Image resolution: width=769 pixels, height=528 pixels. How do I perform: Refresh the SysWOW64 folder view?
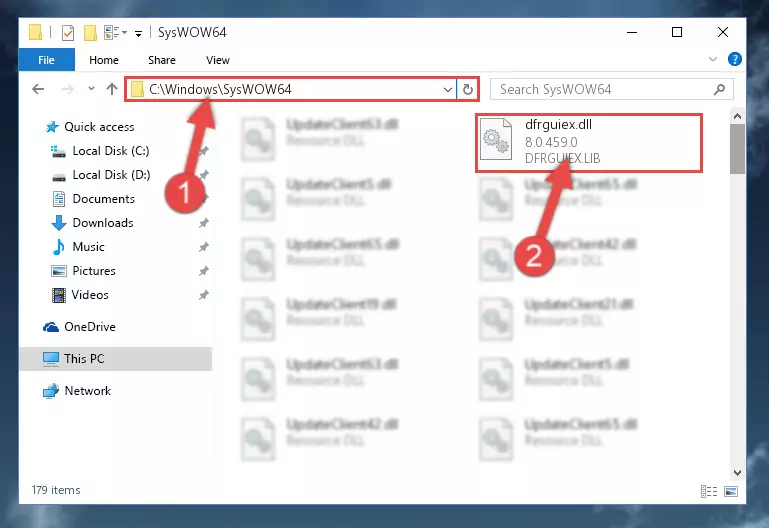[x=468, y=89]
